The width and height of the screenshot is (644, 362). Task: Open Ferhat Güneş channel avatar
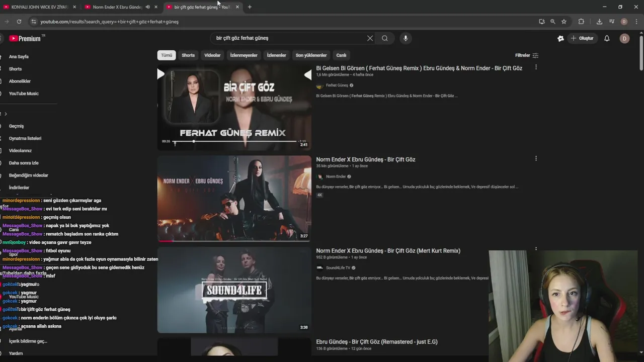(319, 85)
